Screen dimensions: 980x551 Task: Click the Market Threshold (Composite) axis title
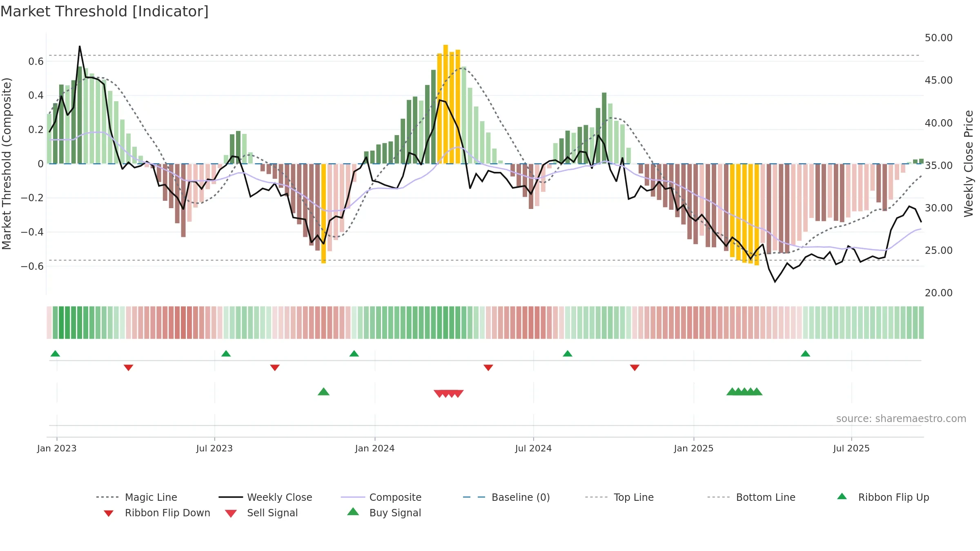tap(7, 164)
